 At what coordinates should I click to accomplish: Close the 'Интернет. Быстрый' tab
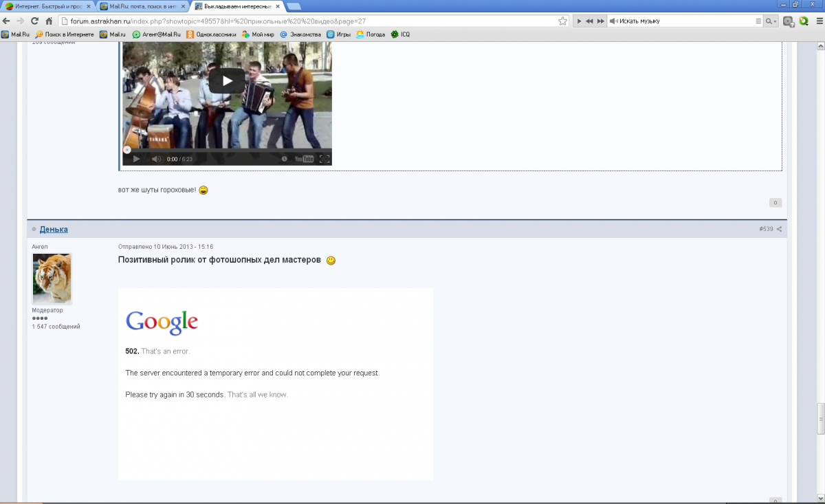click(x=88, y=6)
